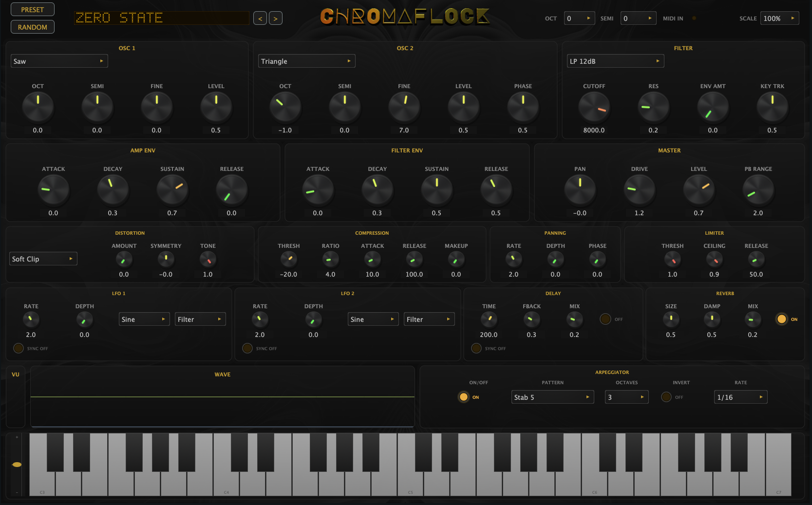Click the OSC 2 PHASE knob
Image resolution: width=812 pixels, height=505 pixels.
(523, 107)
